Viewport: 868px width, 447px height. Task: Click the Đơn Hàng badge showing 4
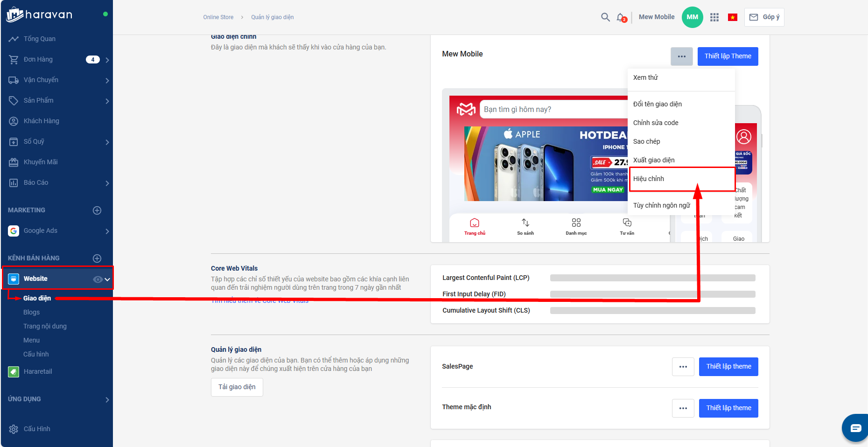(x=93, y=59)
